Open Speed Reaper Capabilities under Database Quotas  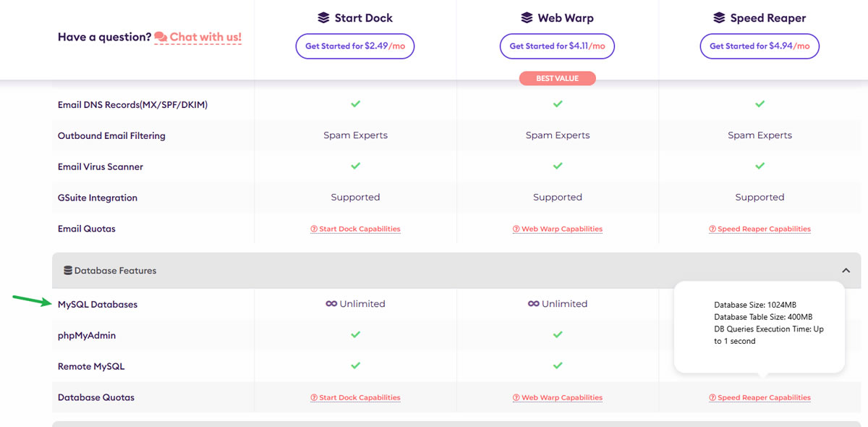pyautogui.click(x=759, y=397)
